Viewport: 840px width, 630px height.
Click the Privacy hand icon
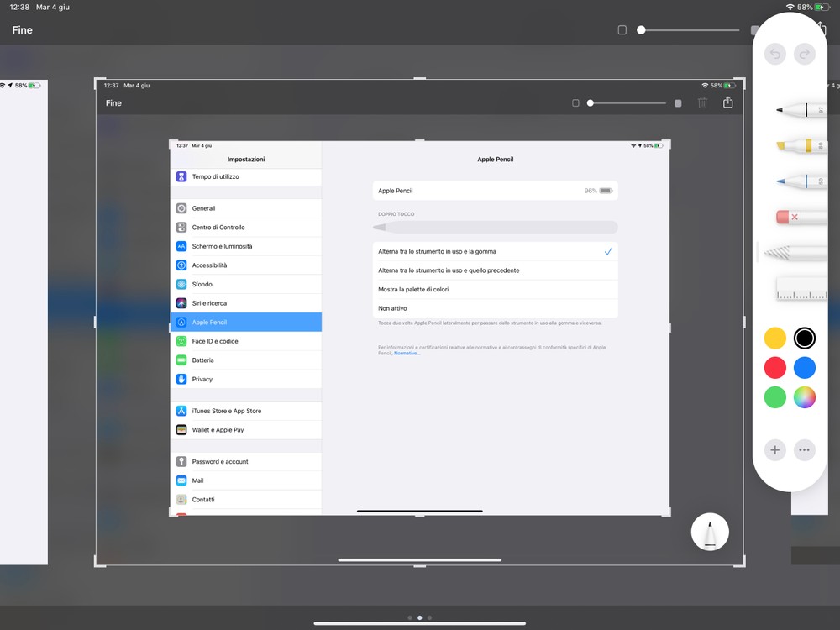coord(181,379)
